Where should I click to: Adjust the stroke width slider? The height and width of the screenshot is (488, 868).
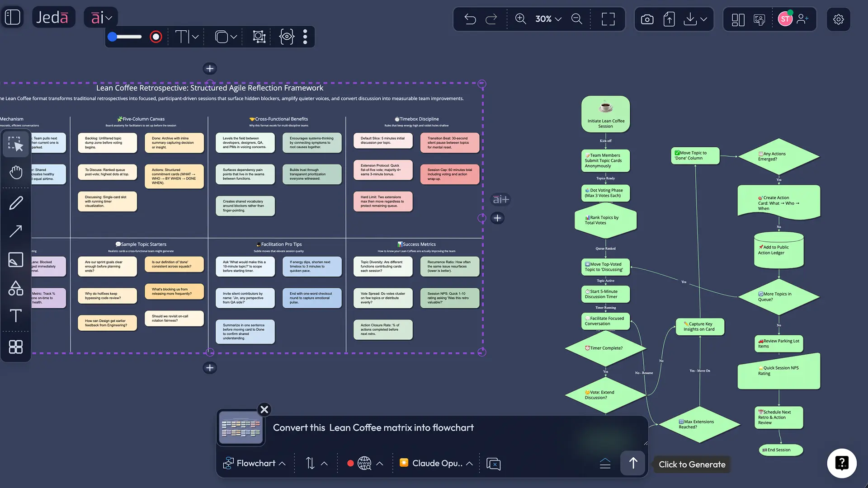[x=125, y=37]
